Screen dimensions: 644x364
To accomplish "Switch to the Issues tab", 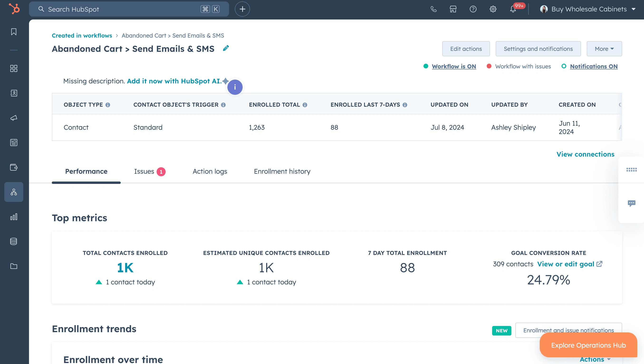I will [150, 172].
